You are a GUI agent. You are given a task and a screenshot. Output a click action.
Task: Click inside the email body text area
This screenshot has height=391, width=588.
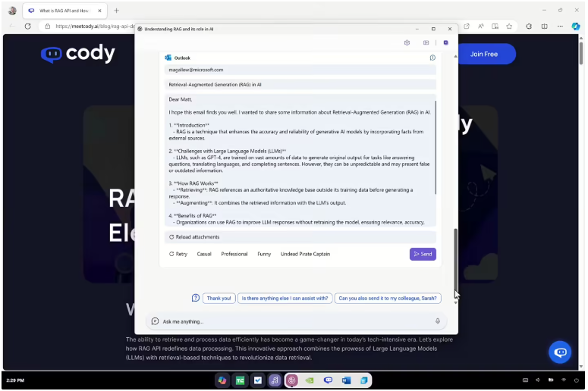[x=299, y=161]
